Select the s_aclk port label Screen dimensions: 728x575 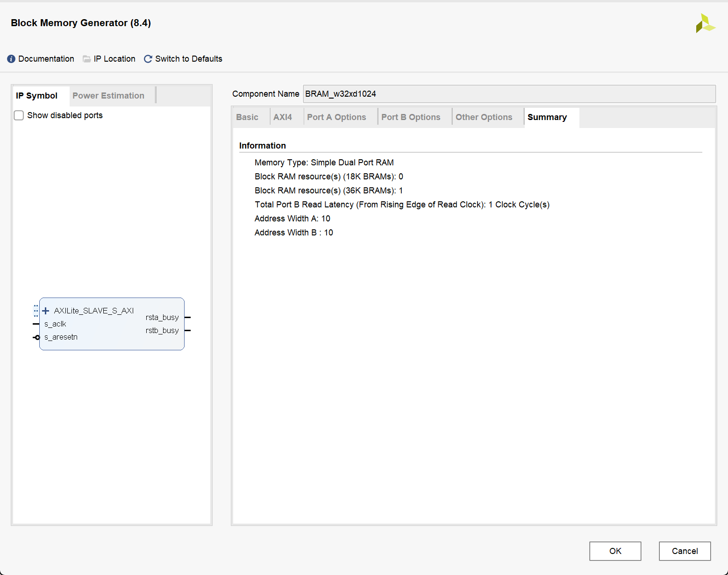55,324
